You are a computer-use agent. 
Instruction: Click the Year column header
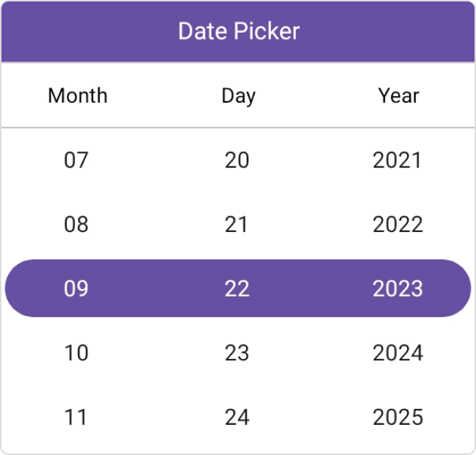coord(399,95)
